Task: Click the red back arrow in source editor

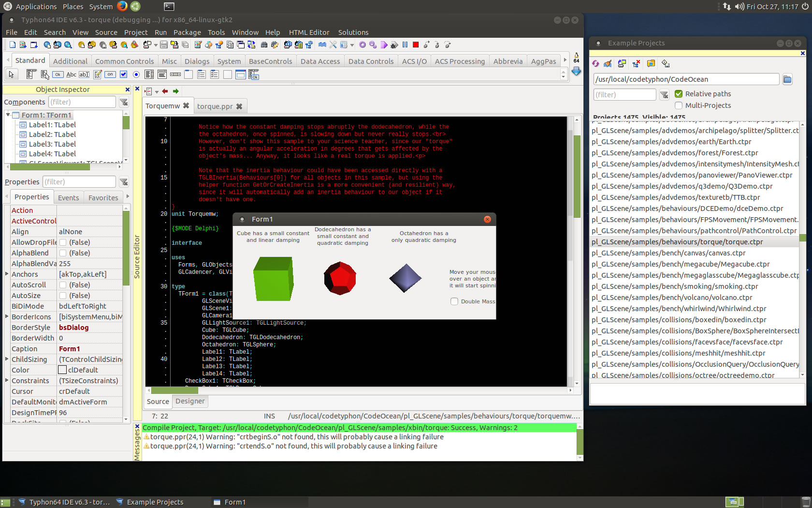Action: (165, 91)
